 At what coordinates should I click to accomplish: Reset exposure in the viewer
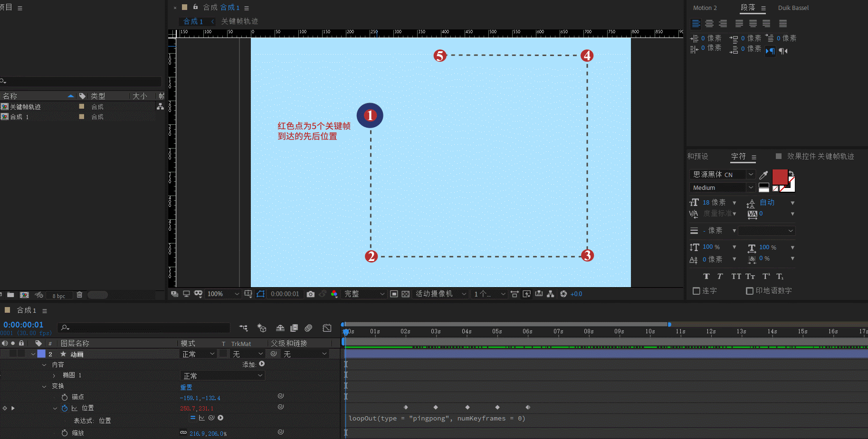click(563, 294)
